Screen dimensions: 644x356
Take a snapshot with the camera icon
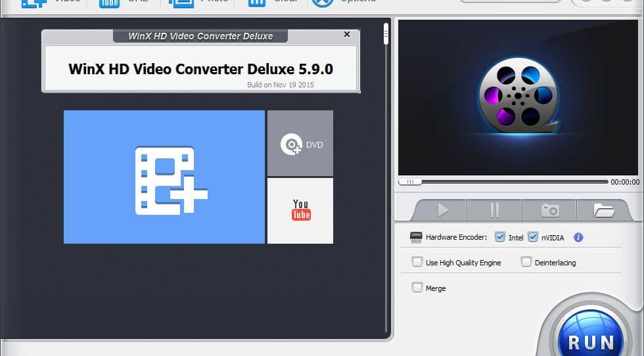coord(549,210)
